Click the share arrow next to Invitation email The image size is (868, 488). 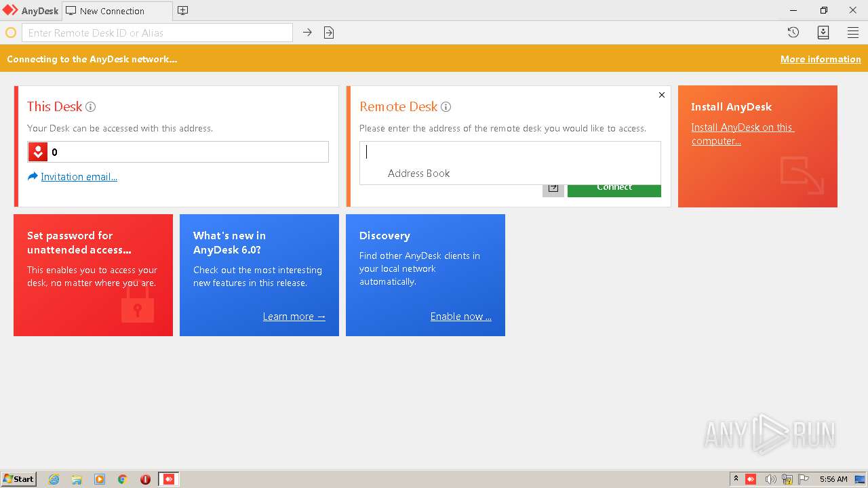[33, 176]
